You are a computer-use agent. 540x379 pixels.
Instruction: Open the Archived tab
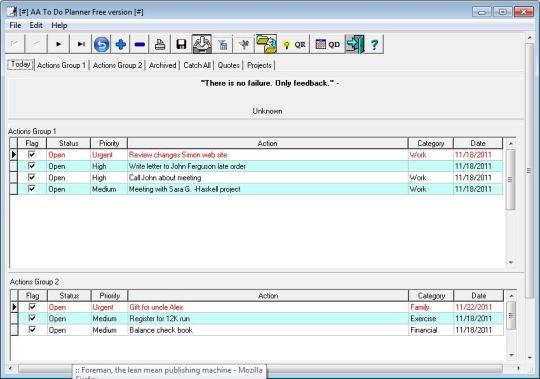tap(163, 65)
